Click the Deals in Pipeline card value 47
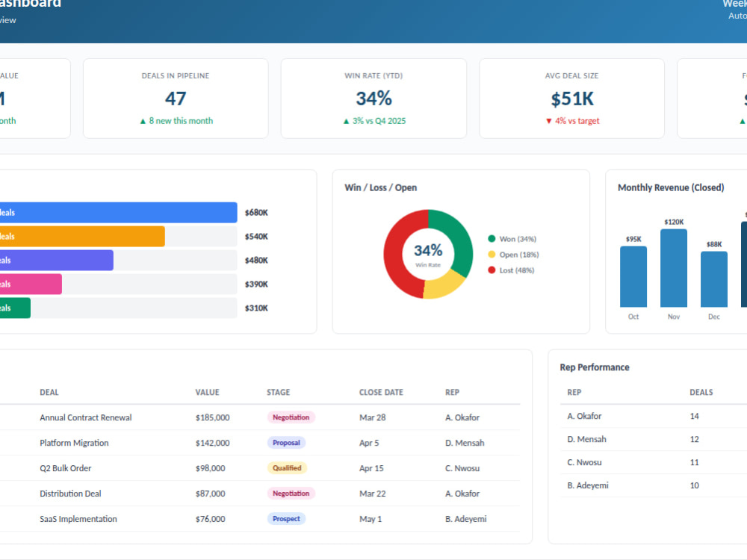This screenshot has height=560, width=747. 176,99
